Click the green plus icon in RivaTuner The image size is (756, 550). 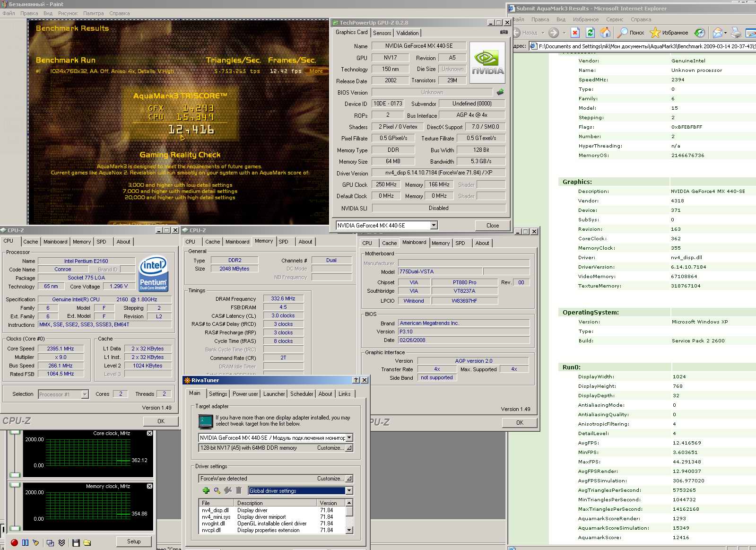pyautogui.click(x=206, y=490)
